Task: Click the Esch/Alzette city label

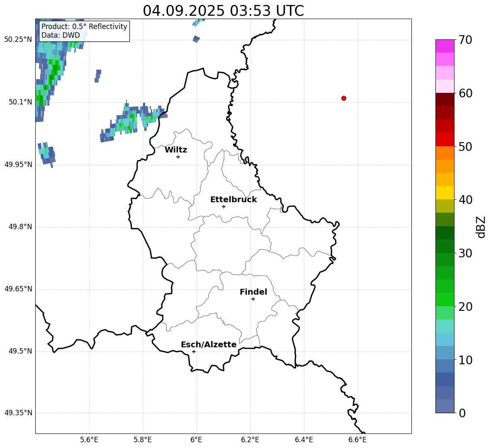Action: [209, 344]
